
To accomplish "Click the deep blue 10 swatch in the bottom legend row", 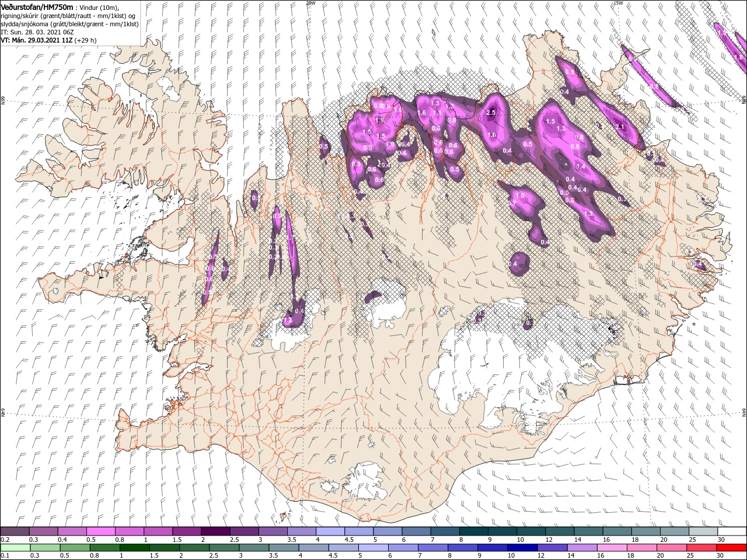I will point(522,548).
